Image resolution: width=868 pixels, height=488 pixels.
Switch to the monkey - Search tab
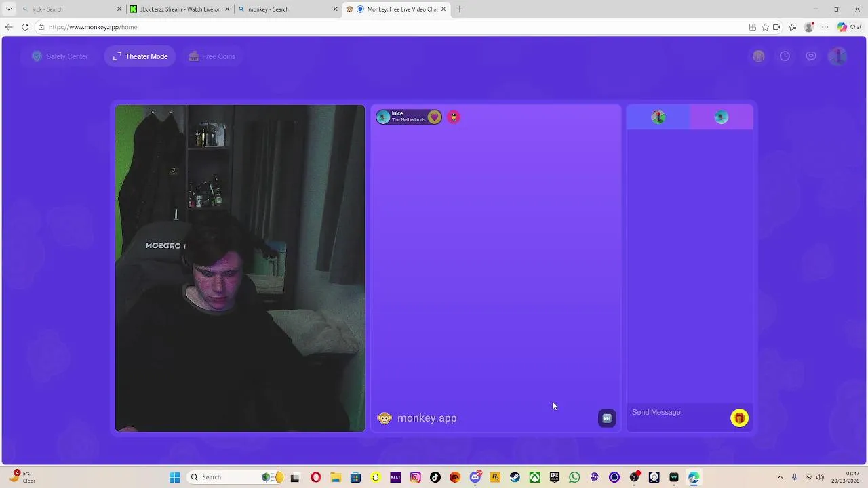point(288,9)
